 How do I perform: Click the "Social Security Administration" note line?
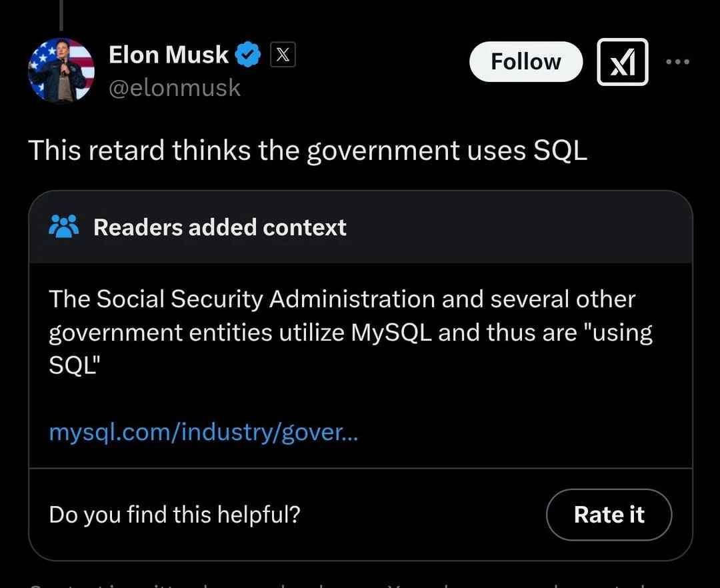pyautogui.click(x=341, y=299)
